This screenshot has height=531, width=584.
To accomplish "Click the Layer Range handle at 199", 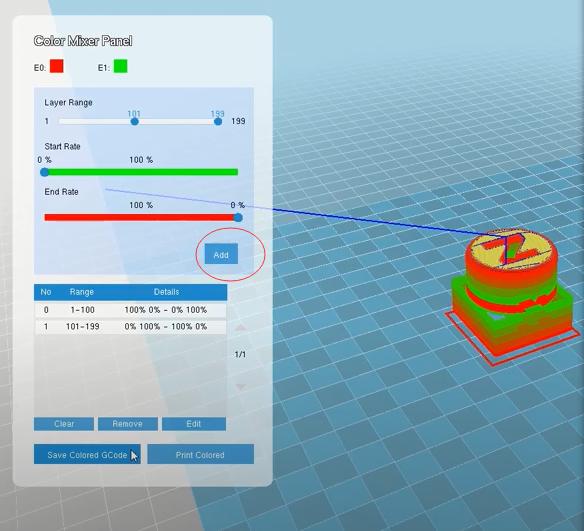I will point(218,121).
